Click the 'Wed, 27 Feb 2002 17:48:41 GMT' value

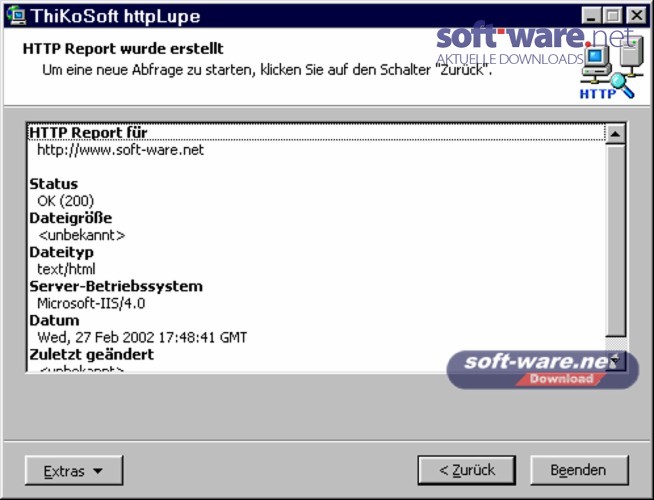pos(142,337)
